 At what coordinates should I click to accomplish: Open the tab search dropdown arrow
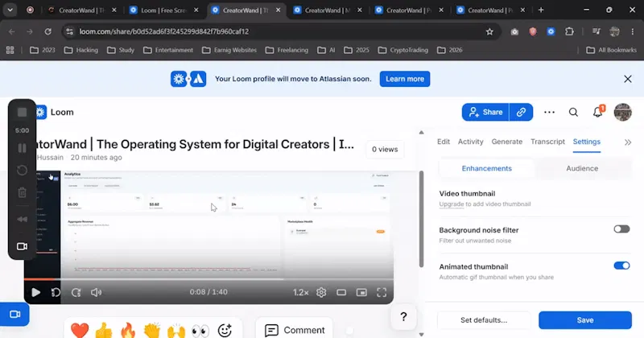10,10
